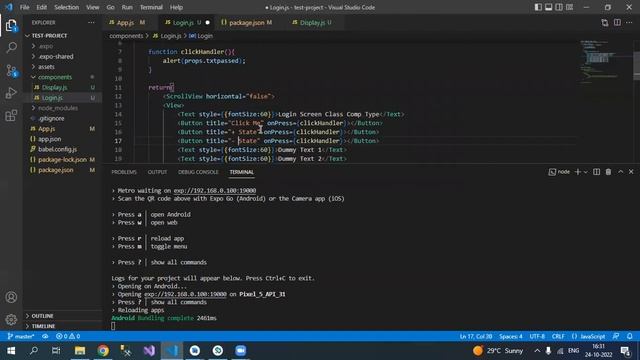
Task: Open the launch profile dropdown beside plus
Action: (x=586, y=172)
